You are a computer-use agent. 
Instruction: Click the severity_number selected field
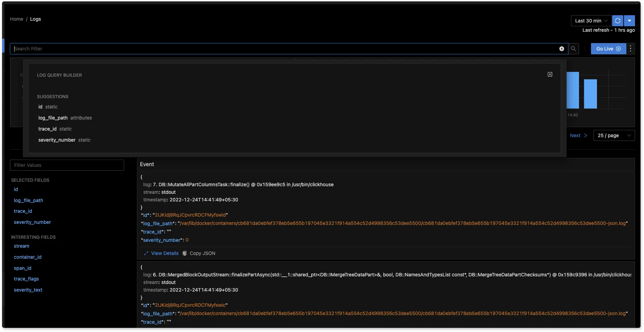click(x=32, y=222)
